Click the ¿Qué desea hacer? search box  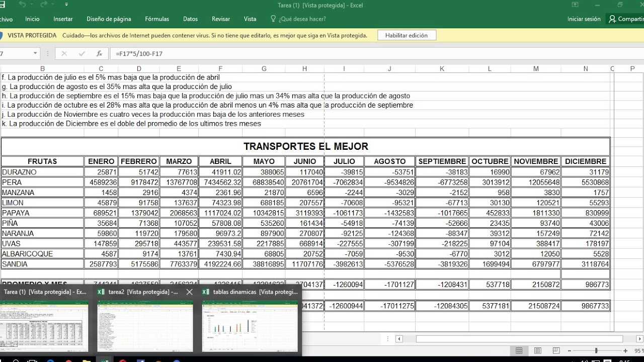[302, 19]
